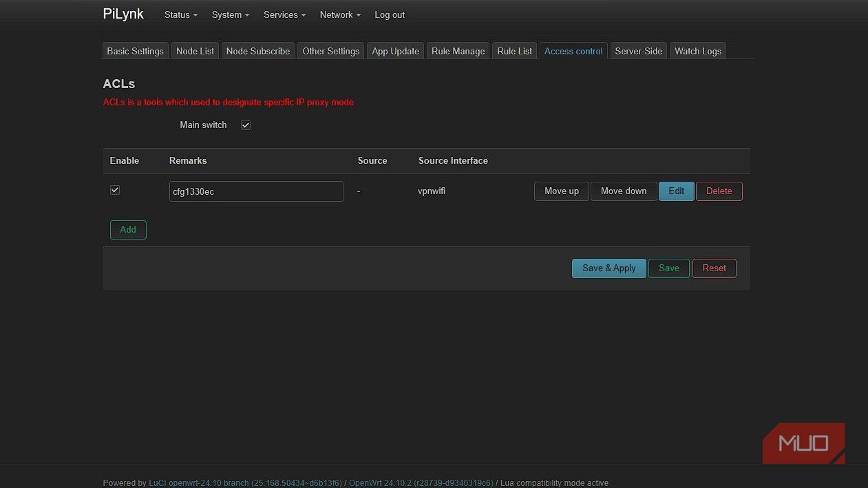The height and width of the screenshot is (488, 868).
Task: Switch to the Basic Settings tab
Action: pos(136,51)
